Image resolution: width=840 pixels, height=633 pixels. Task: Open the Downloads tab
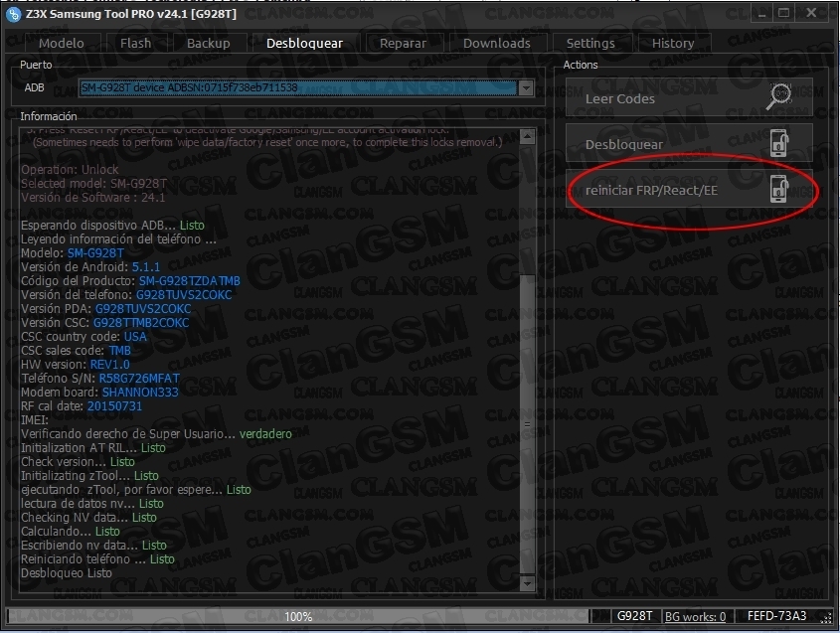(x=497, y=44)
